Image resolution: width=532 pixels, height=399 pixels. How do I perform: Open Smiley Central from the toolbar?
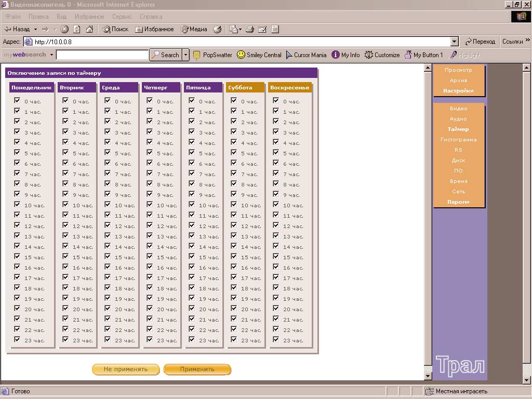259,55
